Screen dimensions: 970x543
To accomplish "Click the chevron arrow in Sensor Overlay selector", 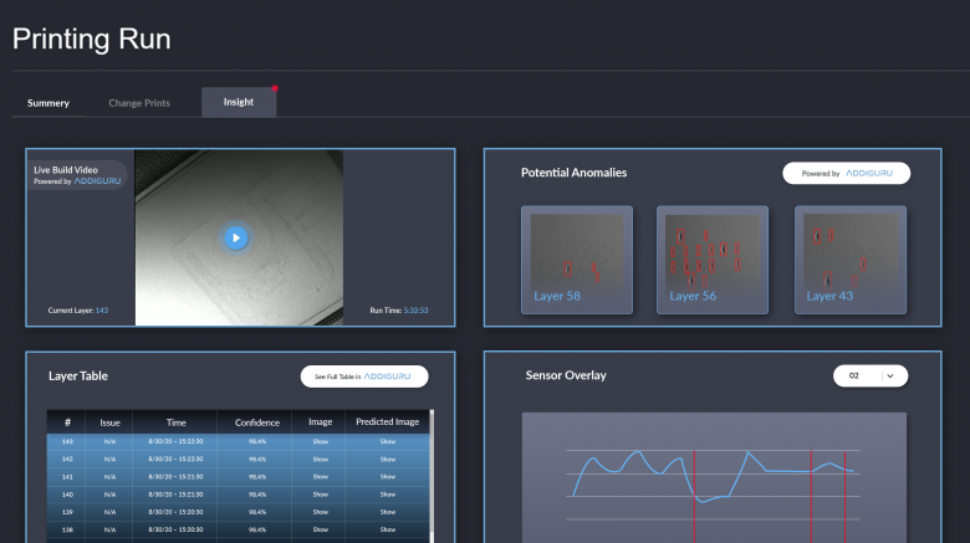I will 890,376.
